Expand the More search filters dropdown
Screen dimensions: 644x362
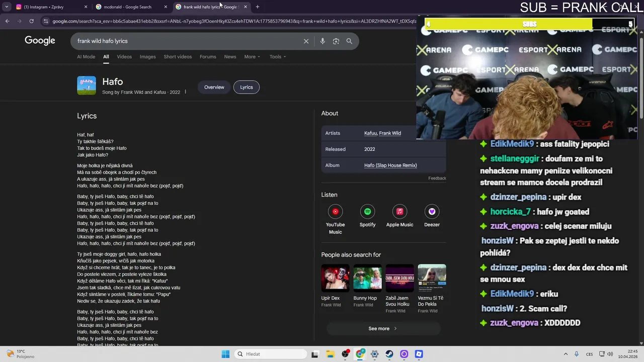click(252, 57)
